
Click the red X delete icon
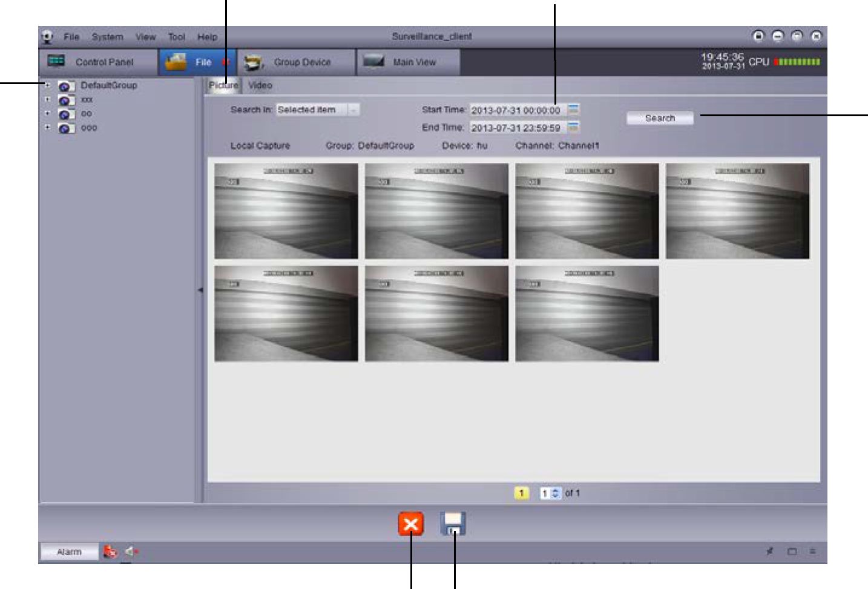pyautogui.click(x=410, y=524)
